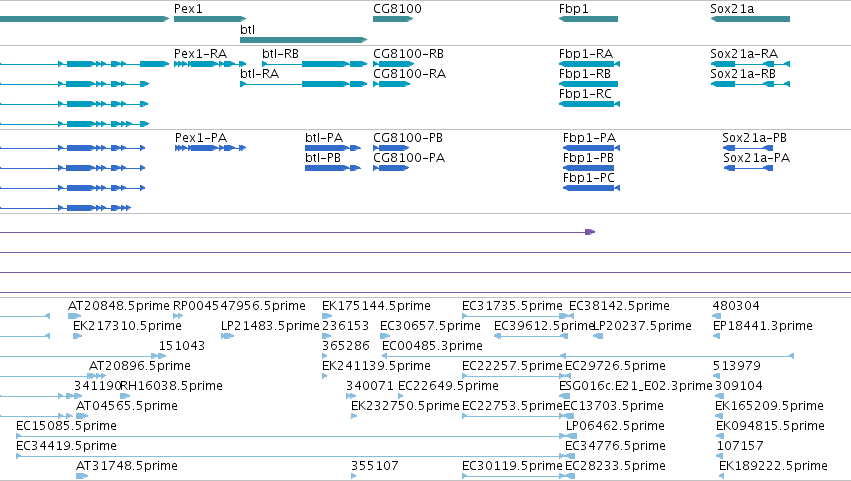Select the Pex1 gene bar
Image resolution: width=851 pixels, height=481 pixels.
coord(209,19)
